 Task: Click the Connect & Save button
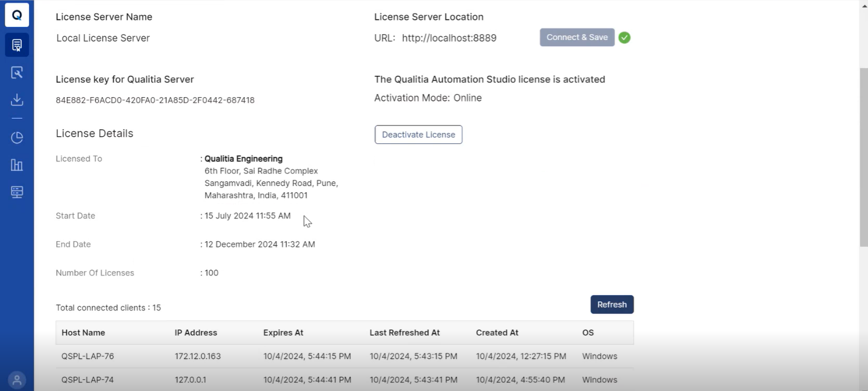coord(577,37)
